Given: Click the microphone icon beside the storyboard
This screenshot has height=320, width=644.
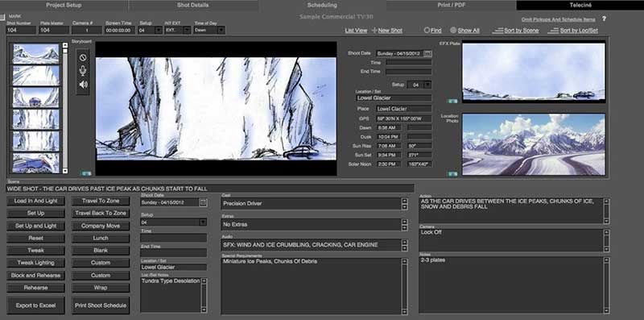Looking at the screenshot, I should click(83, 71).
